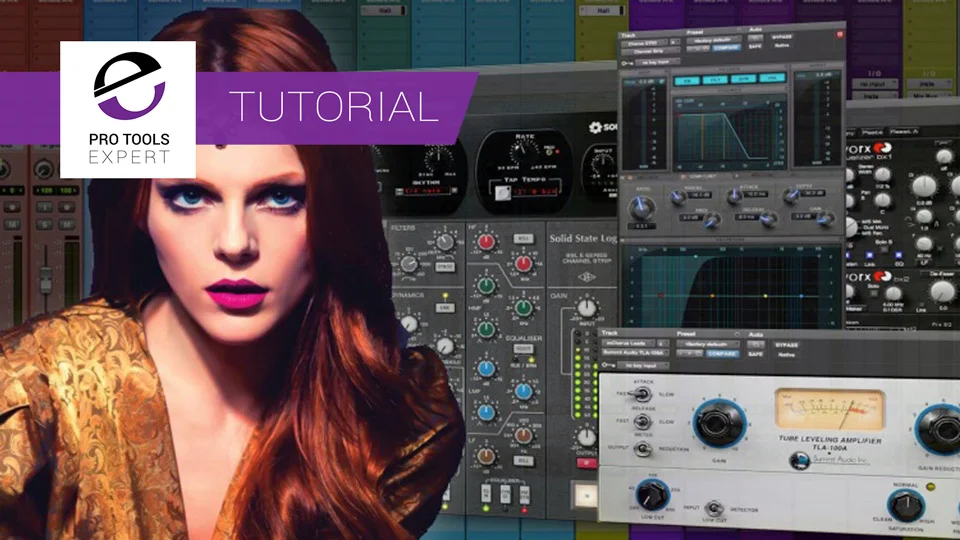Select the first cyan EQ tab in Channel Strip
960x540 pixels.
687,80
